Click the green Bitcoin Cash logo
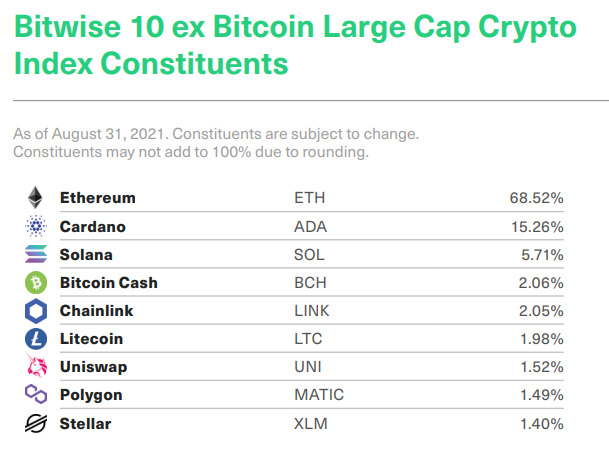The height and width of the screenshot is (465, 609). click(36, 282)
